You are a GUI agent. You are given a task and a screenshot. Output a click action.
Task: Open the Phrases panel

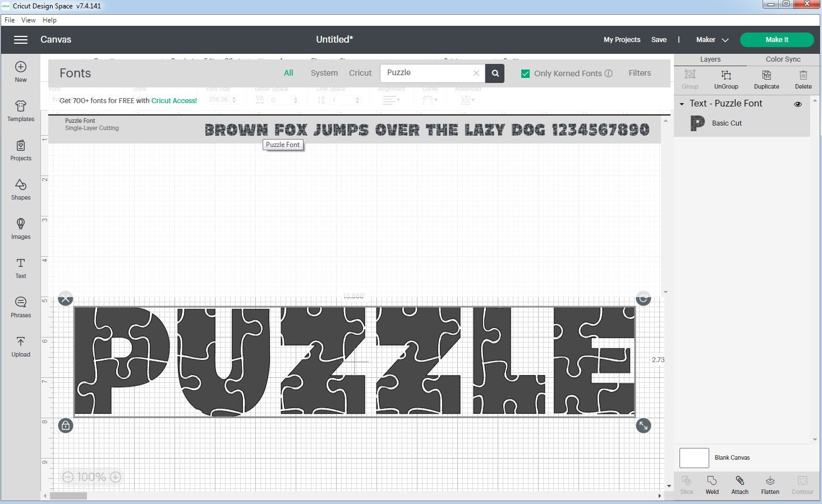pos(20,307)
